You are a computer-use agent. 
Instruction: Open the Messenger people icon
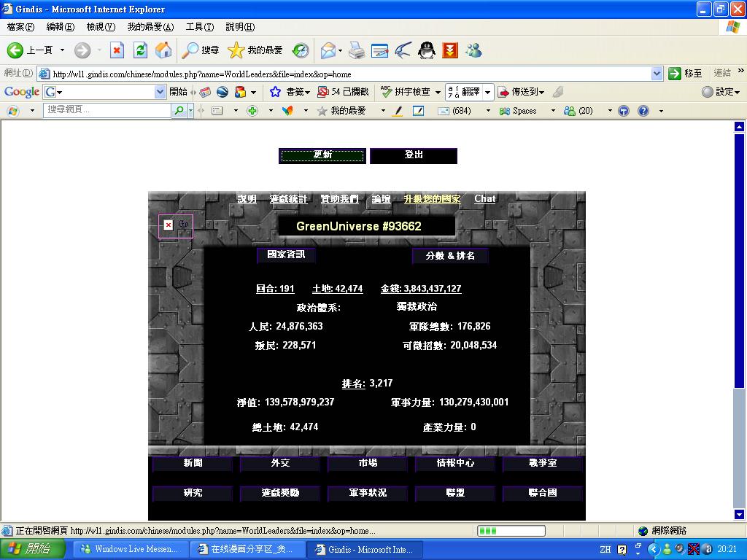pyautogui.click(x=473, y=50)
